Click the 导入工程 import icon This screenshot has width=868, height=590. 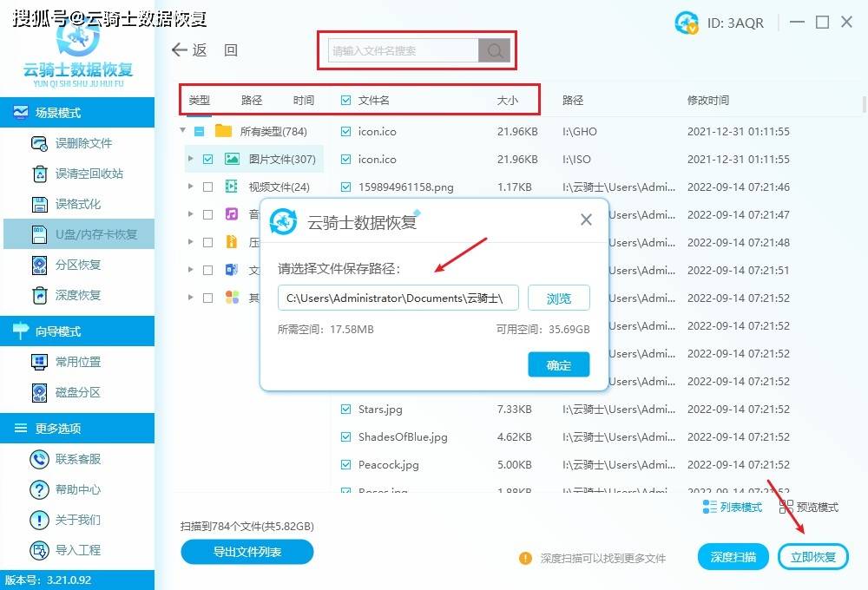39,551
